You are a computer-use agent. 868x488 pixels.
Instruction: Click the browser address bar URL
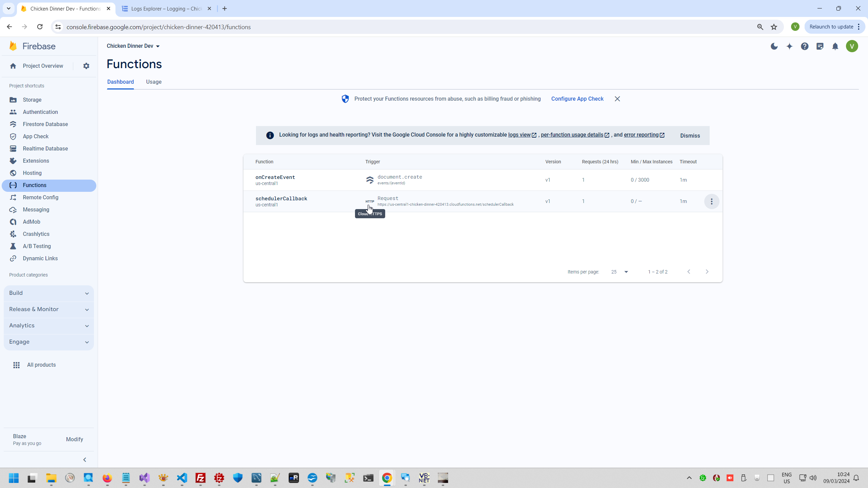tap(158, 27)
